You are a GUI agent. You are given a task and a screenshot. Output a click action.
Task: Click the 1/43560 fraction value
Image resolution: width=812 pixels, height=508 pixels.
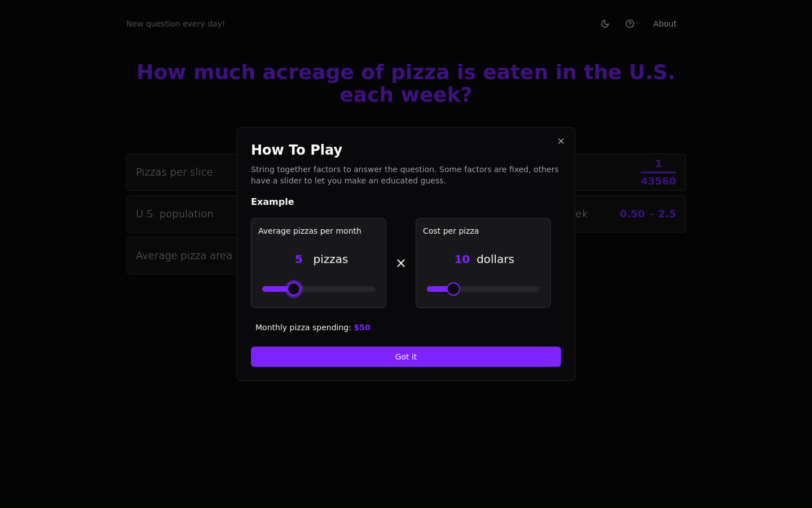[658, 172]
